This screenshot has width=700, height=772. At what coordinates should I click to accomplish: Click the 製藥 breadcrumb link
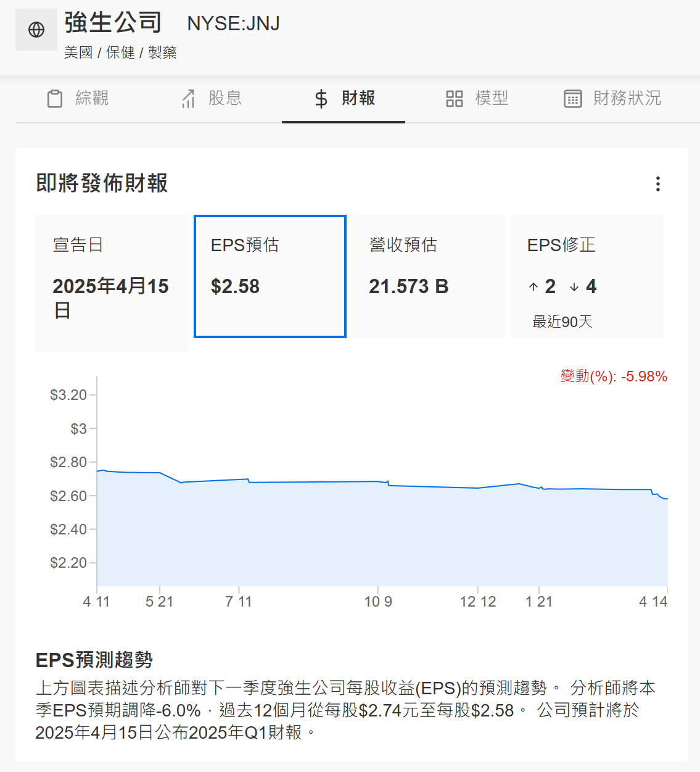(162, 53)
